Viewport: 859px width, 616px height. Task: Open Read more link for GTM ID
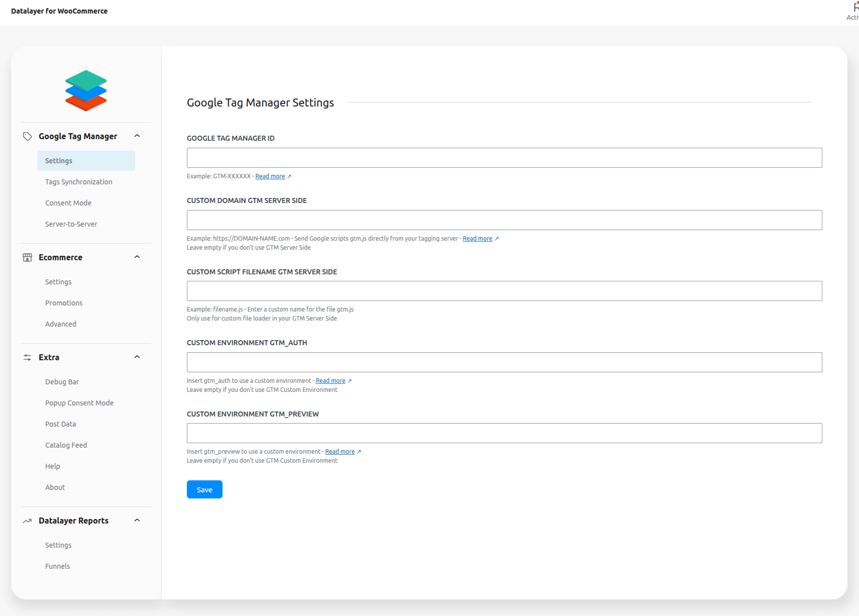pos(270,176)
